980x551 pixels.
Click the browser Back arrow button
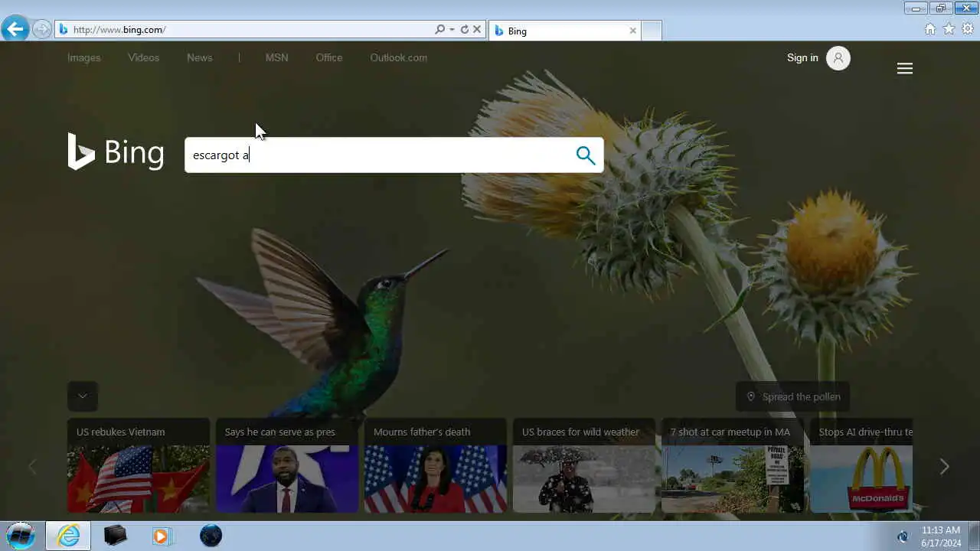15,29
